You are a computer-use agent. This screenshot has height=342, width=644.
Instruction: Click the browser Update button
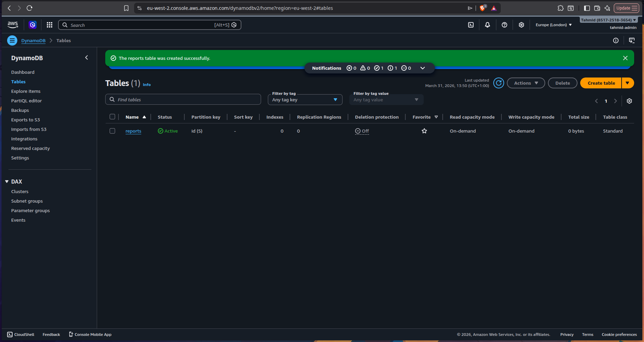click(626, 8)
